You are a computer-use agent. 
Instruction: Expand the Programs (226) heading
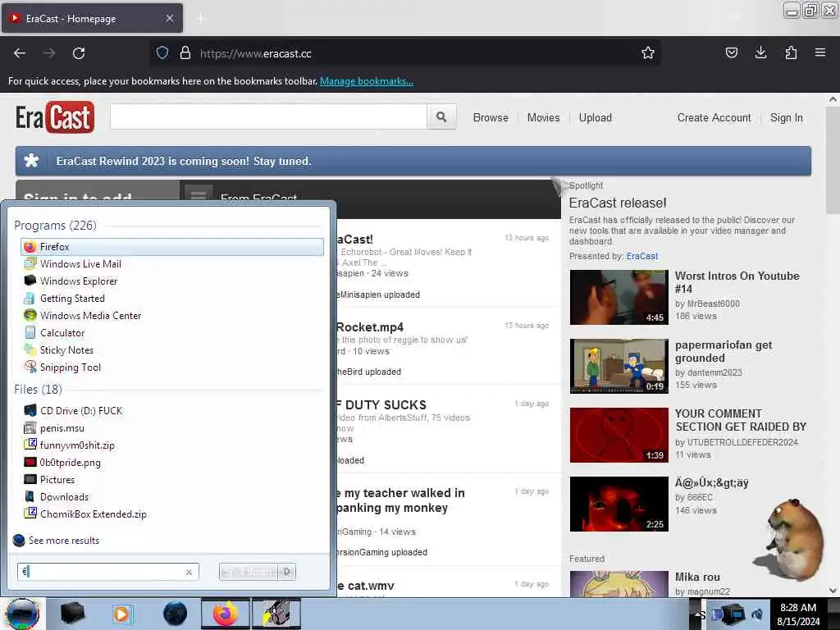[x=55, y=226]
